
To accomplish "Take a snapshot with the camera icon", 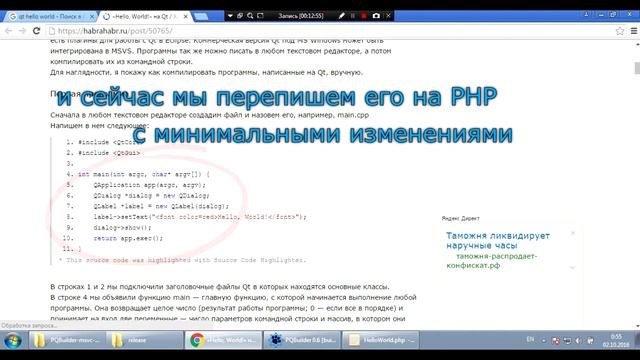I will click(376, 16).
